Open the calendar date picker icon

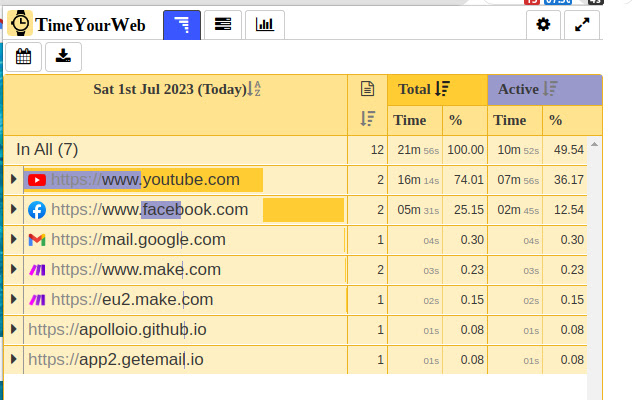[x=23, y=57]
